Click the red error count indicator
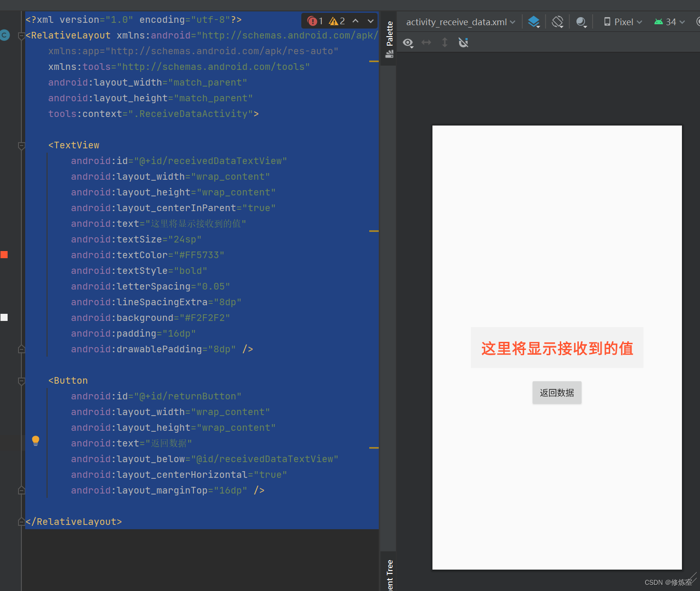Screen dimensions: 700x591 [315, 21]
